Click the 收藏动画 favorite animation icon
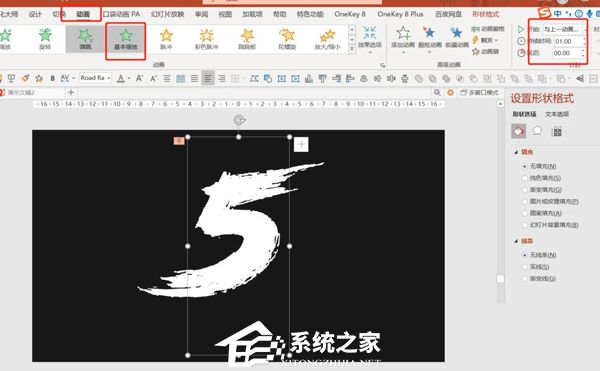 tap(456, 38)
